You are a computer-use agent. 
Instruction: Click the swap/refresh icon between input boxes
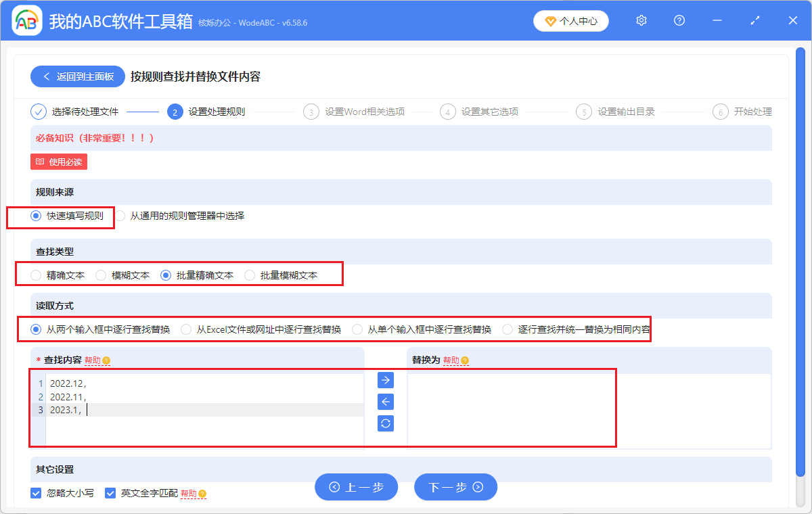384,423
